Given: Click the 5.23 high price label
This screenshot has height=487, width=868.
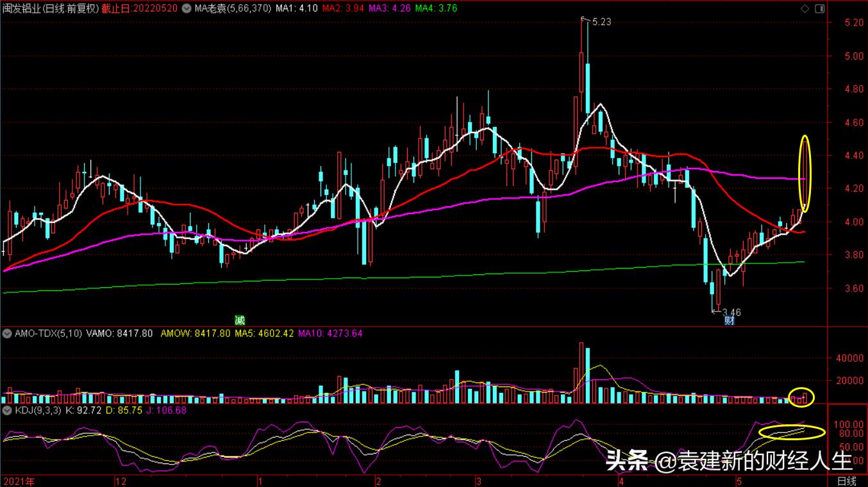Looking at the screenshot, I should [602, 22].
